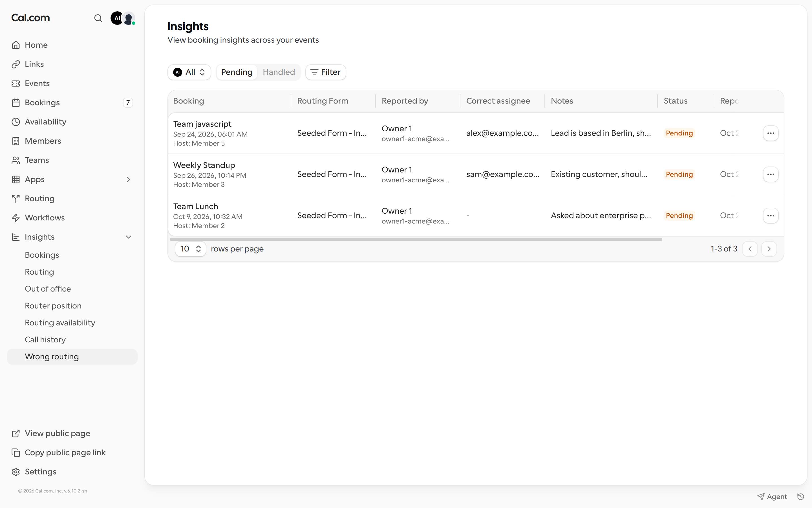This screenshot has height=508, width=812.
Task: Select Wrong routing in sidebar
Action: 72,356
